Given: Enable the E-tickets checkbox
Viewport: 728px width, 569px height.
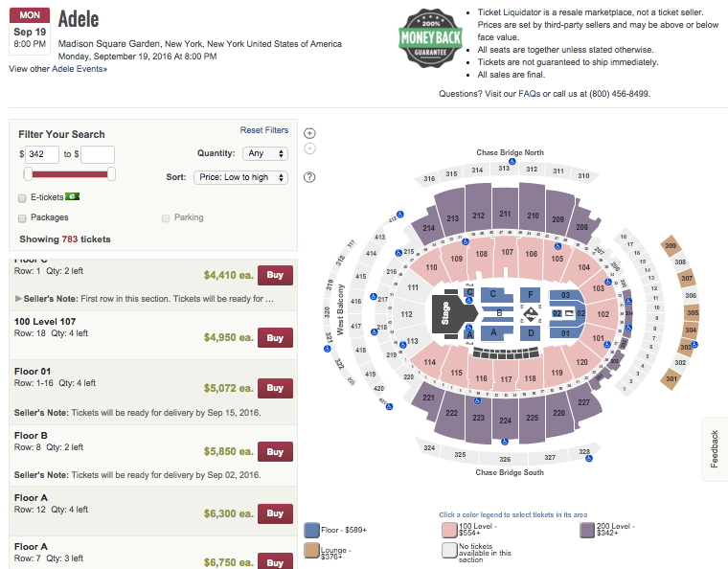Looking at the screenshot, I should (22, 197).
